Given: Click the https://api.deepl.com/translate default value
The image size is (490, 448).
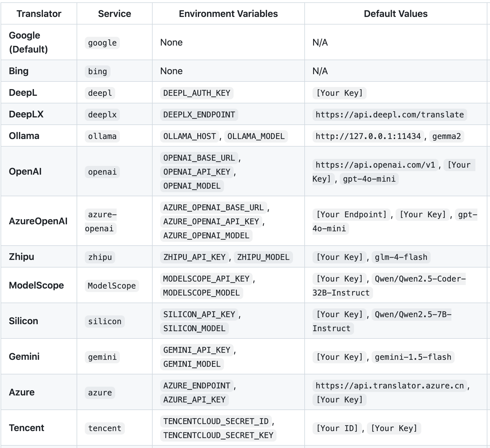Looking at the screenshot, I should [x=389, y=115].
